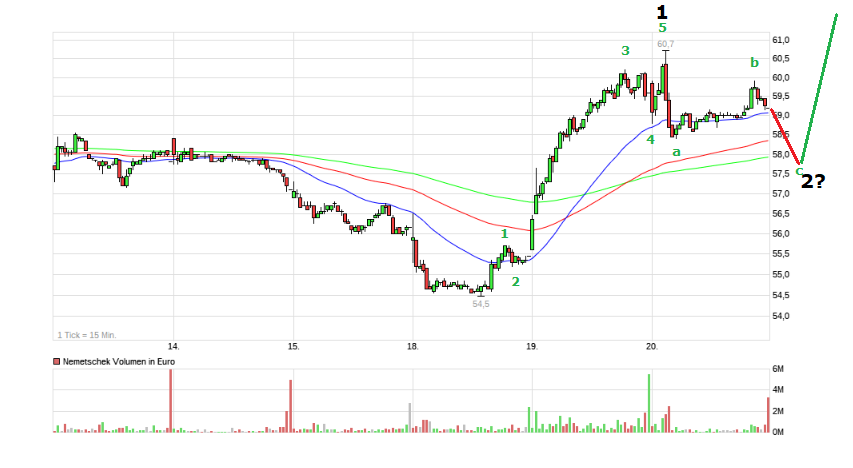Select the green projected upward line
Image resolution: width=853 pixels, height=468 pixels.
[x=818, y=90]
